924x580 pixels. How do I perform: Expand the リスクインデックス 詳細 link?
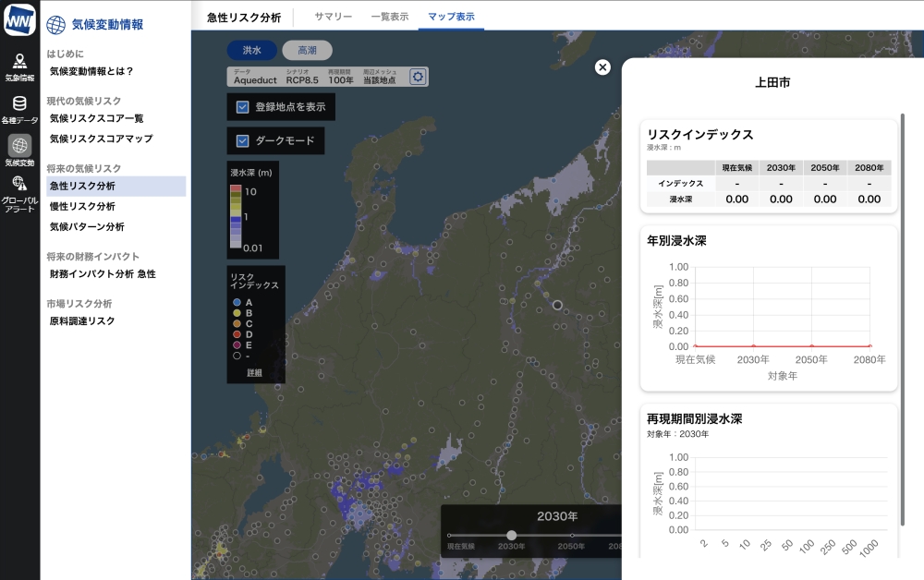256,374
